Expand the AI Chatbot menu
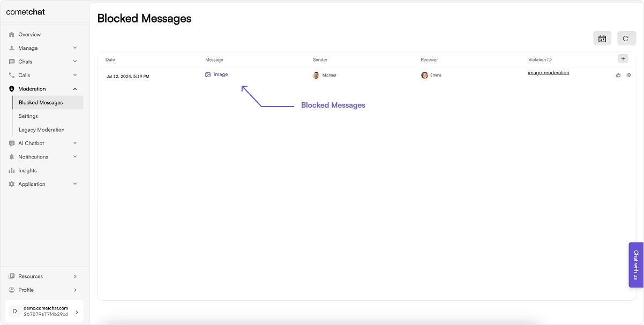 43,143
